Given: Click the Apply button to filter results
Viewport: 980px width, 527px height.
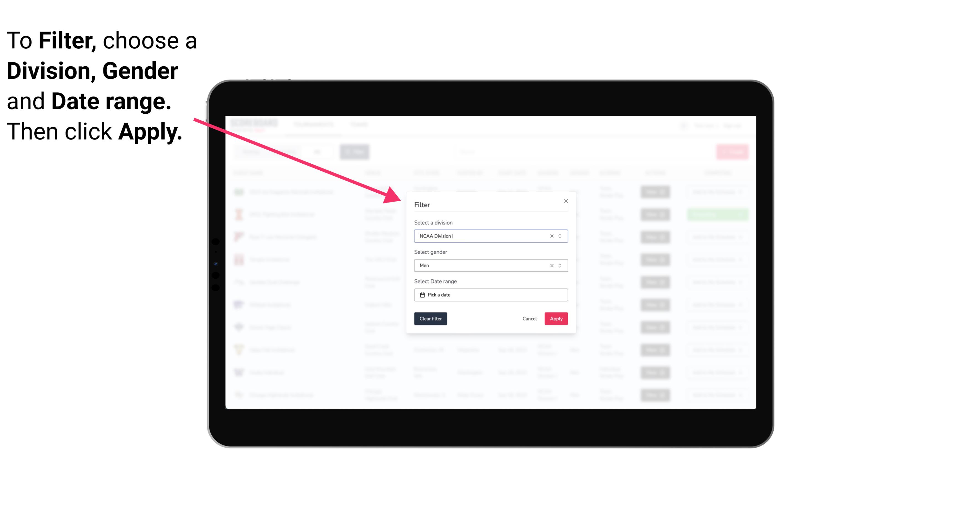Looking at the screenshot, I should pos(556,319).
